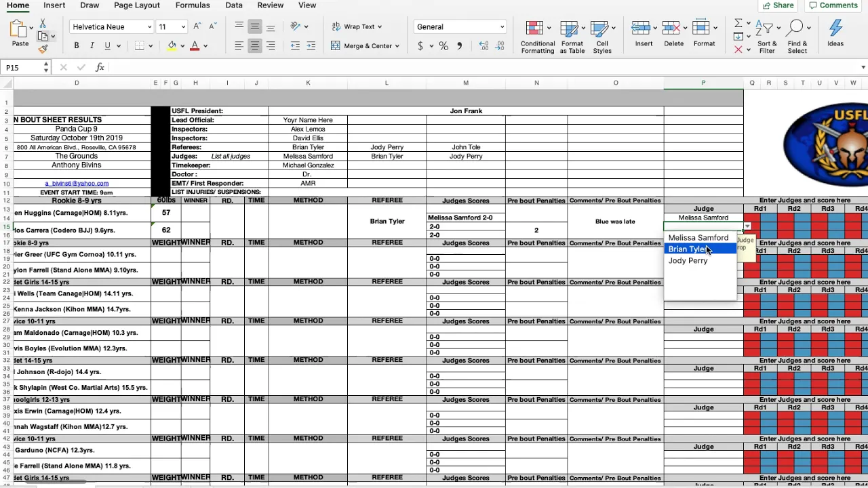Click the red Clear icon

pos(738,50)
